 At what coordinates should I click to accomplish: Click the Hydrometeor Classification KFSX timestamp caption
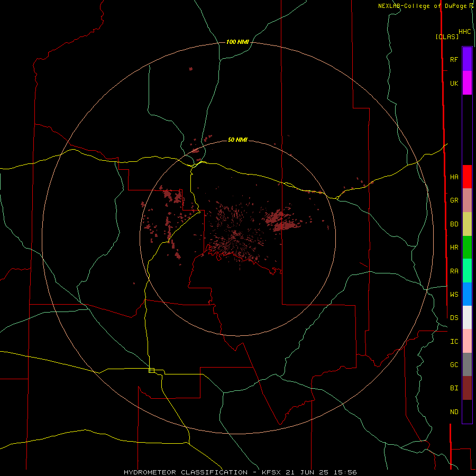[240, 472]
